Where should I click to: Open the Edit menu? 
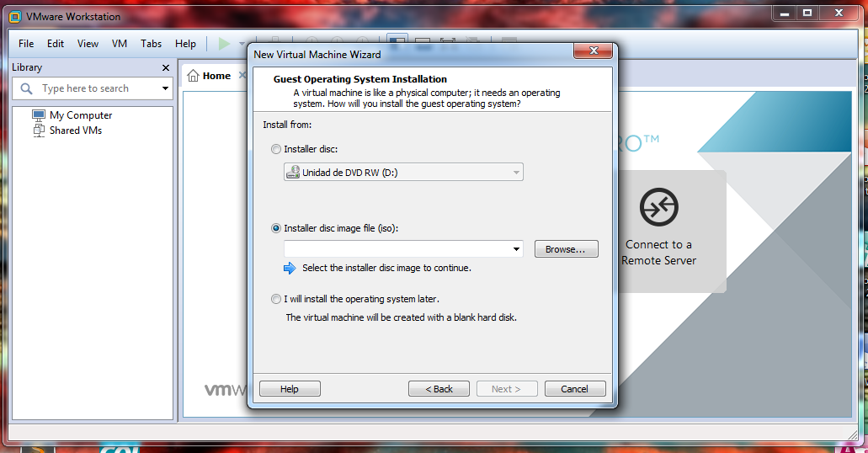[56, 44]
